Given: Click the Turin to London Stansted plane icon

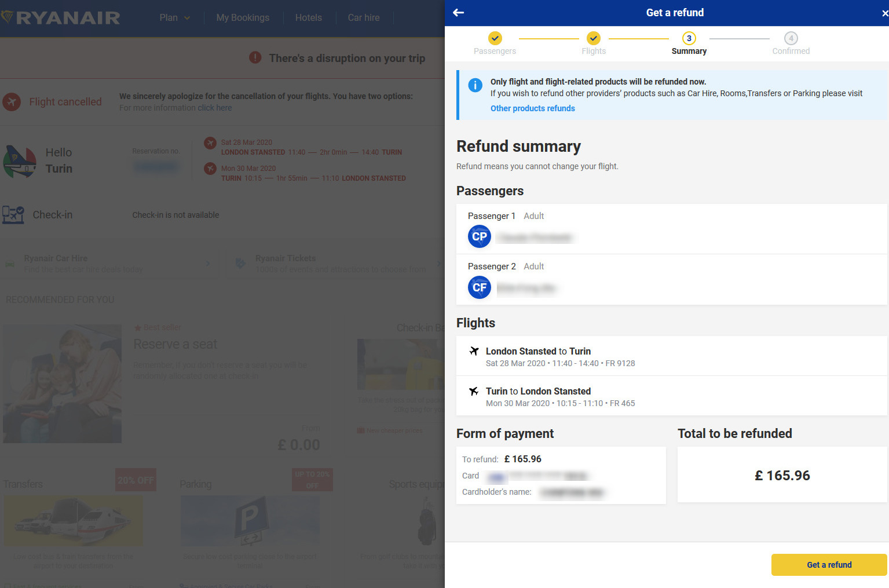Looking at the screenshot, I should point(474,391).
